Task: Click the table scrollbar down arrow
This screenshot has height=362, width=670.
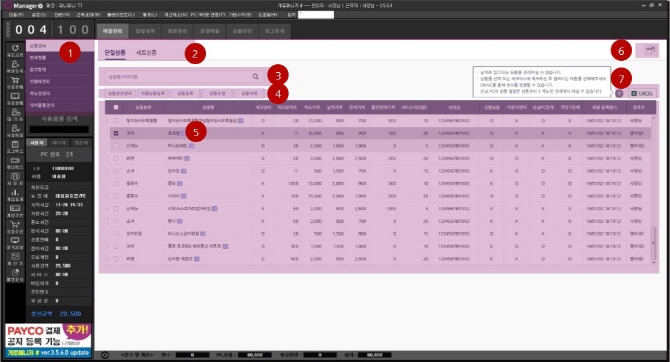Action: coord(653,262)
